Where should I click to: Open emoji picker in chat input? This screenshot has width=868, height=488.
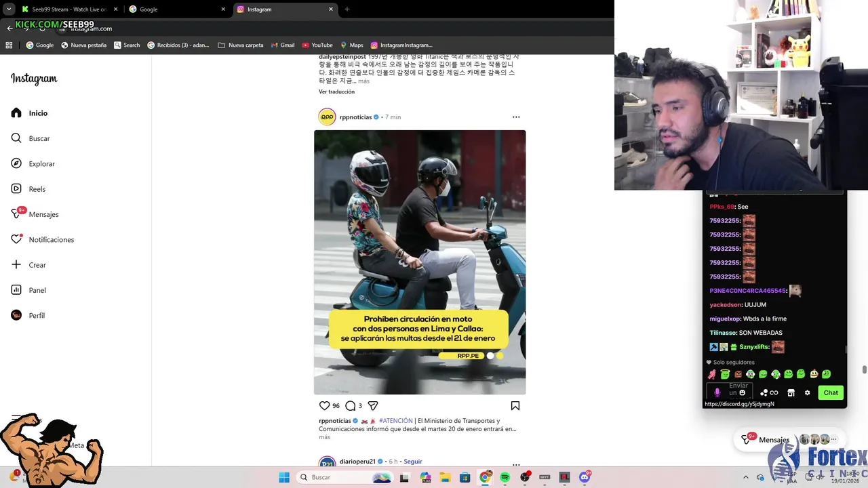[x=743, y=392]
